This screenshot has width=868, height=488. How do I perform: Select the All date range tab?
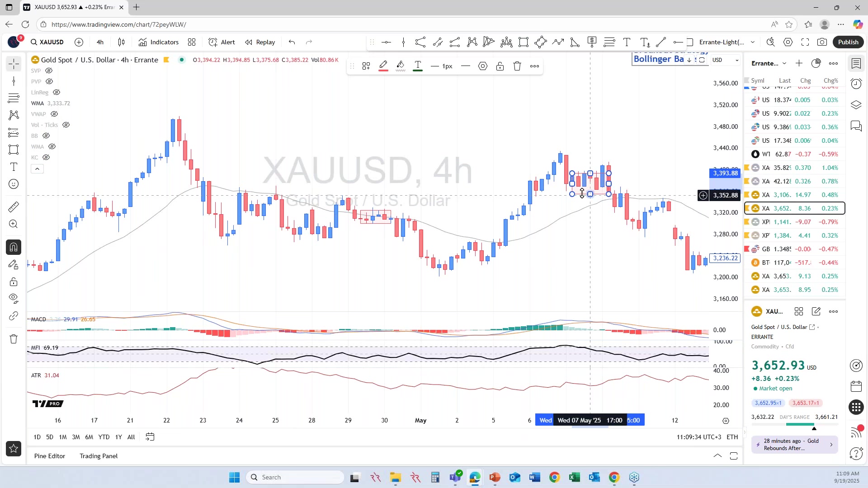click(x=131, y=437)
